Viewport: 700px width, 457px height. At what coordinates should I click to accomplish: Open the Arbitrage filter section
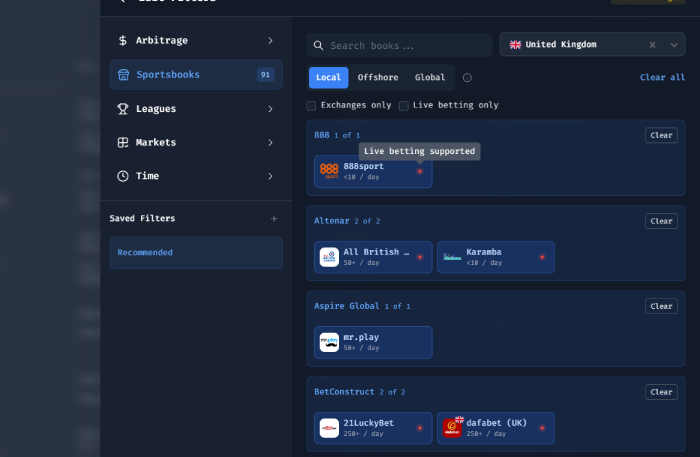pyautogui.click(x=196, y=41)
